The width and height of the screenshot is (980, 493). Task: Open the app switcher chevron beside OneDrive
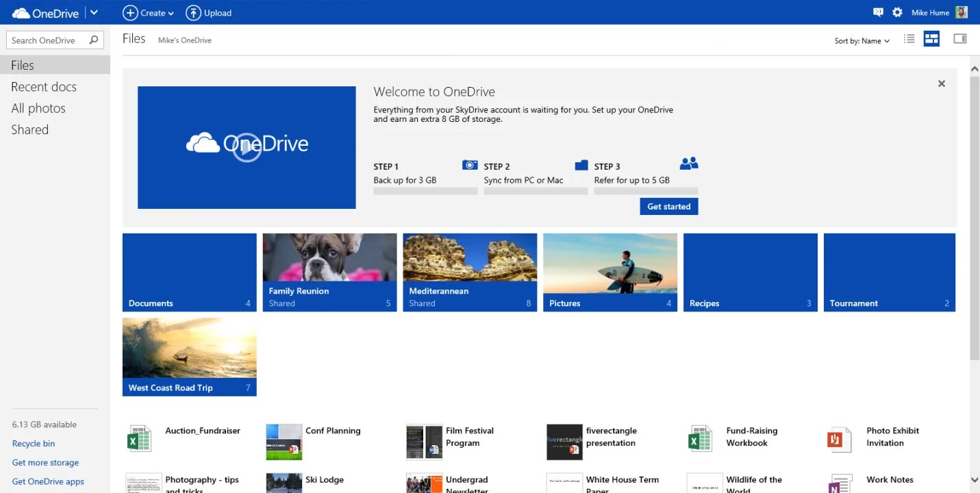tap(95, 13)
